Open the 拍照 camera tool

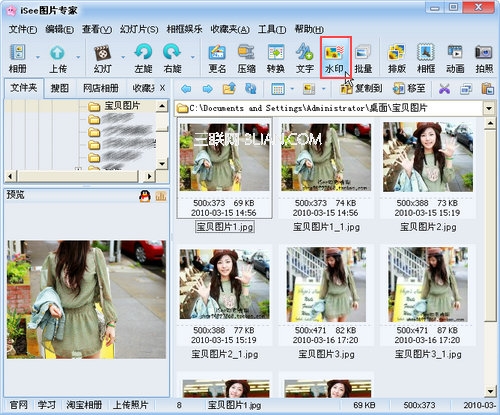click(484, 58)
